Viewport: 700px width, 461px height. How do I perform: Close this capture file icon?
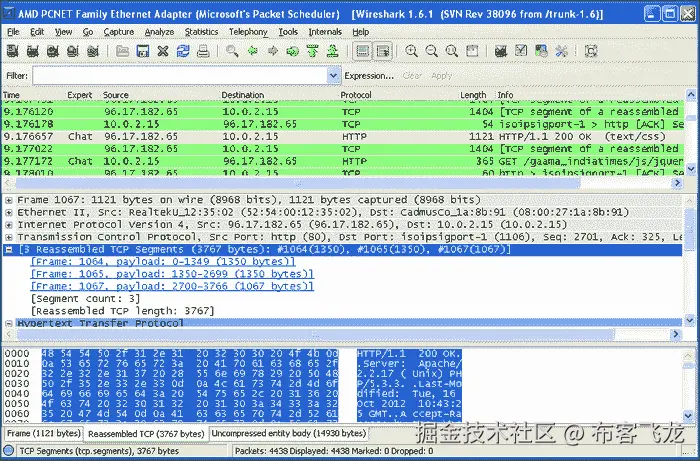point(162,51)
